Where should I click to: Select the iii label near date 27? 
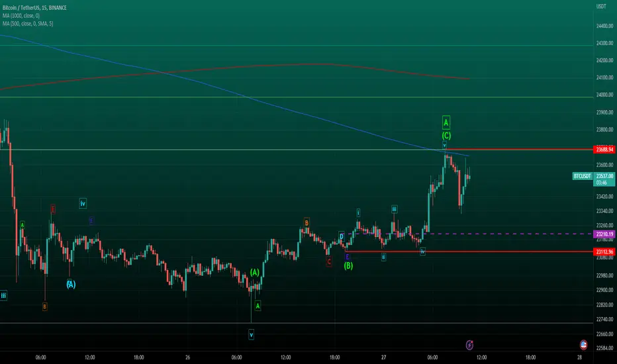click(x=395, y=209)
